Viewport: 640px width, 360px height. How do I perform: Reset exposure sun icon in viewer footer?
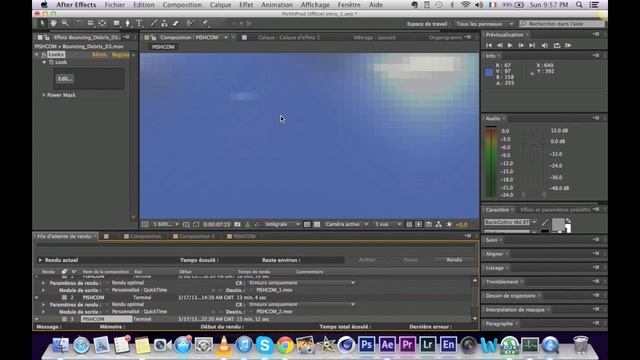pos(449,224)
